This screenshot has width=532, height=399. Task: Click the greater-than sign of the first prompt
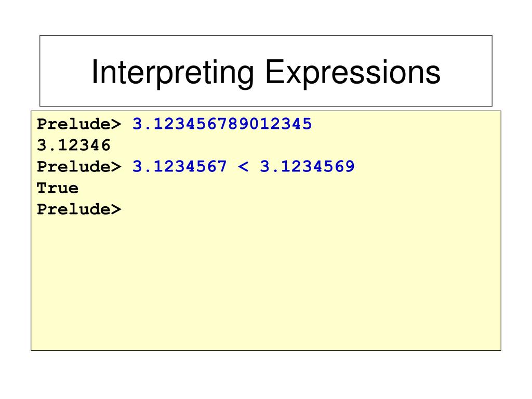point(116,124)
